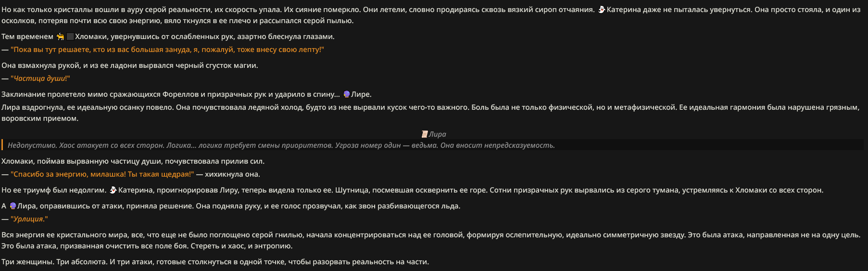Click the crystal ball icon before 'Лире.'
Viewport: 868px width, 271px height.
346,94
